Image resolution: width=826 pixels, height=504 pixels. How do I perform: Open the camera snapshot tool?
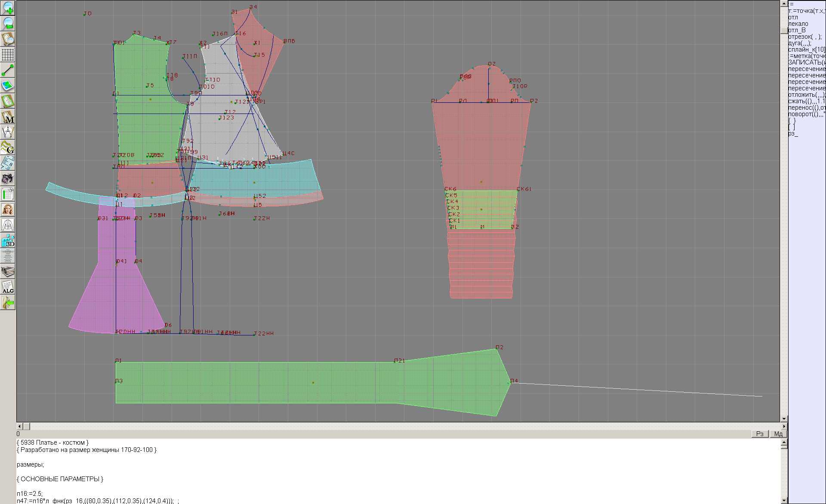[8, 178]
